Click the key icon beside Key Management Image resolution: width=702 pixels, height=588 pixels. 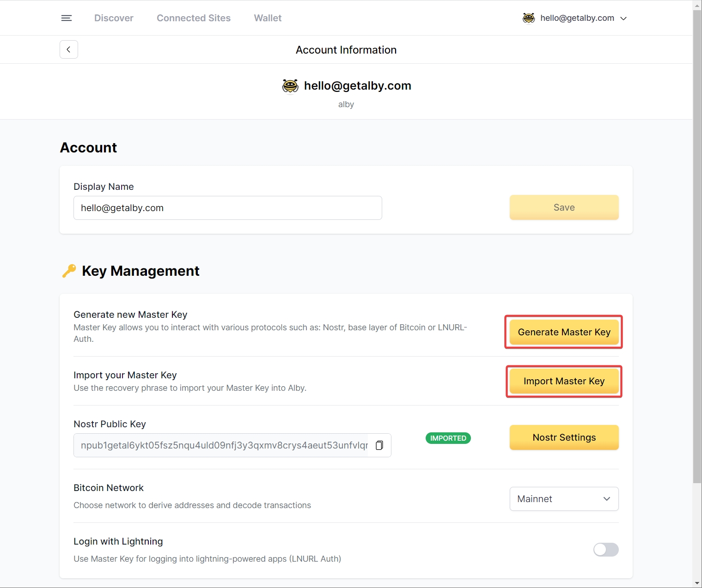[x=69, y=271]
